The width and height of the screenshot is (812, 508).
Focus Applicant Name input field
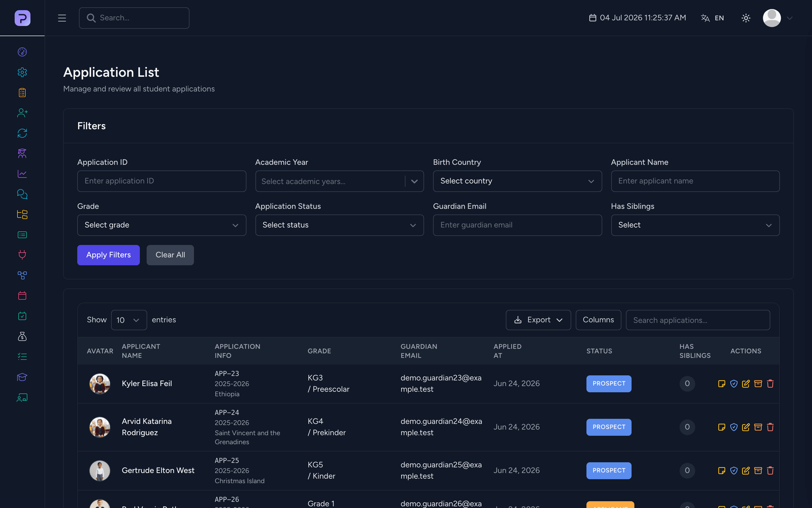pos(695,181)
